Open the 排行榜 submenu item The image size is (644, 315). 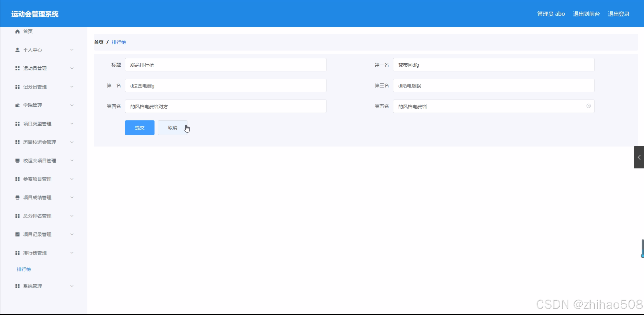pos(24,269)
